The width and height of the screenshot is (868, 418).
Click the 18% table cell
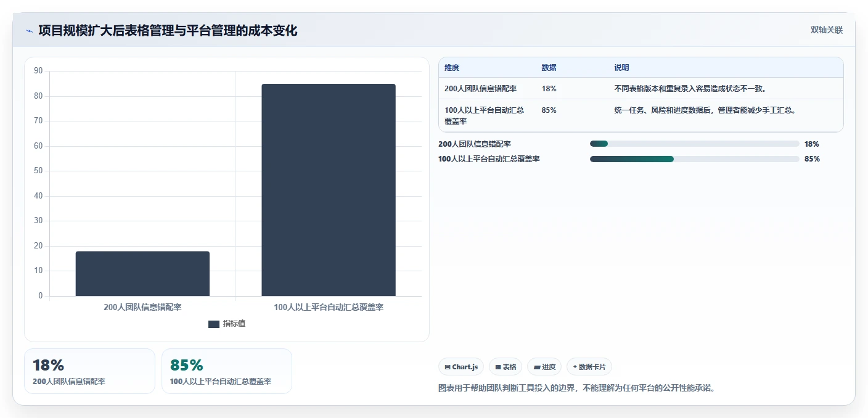point(549,89)
